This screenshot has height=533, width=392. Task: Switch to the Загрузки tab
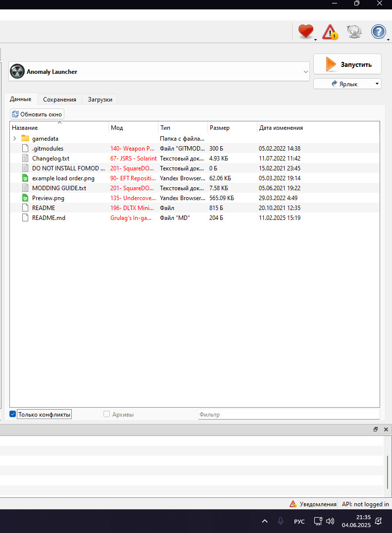point(100,99)
